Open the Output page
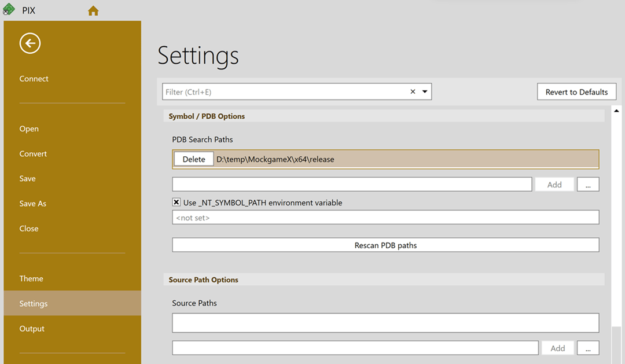The height and width of the screenshot is (364, 625). (32, 329)
